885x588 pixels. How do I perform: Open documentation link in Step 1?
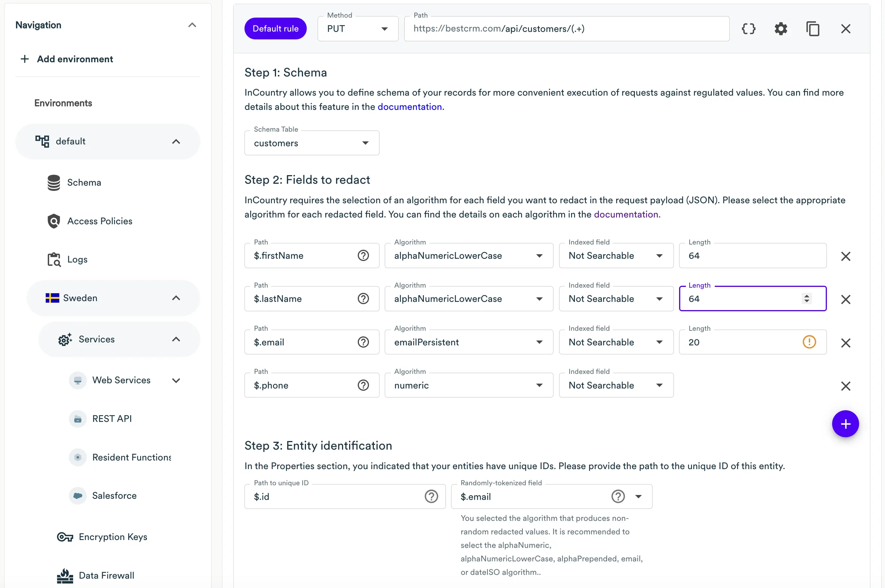pos(410,107)
